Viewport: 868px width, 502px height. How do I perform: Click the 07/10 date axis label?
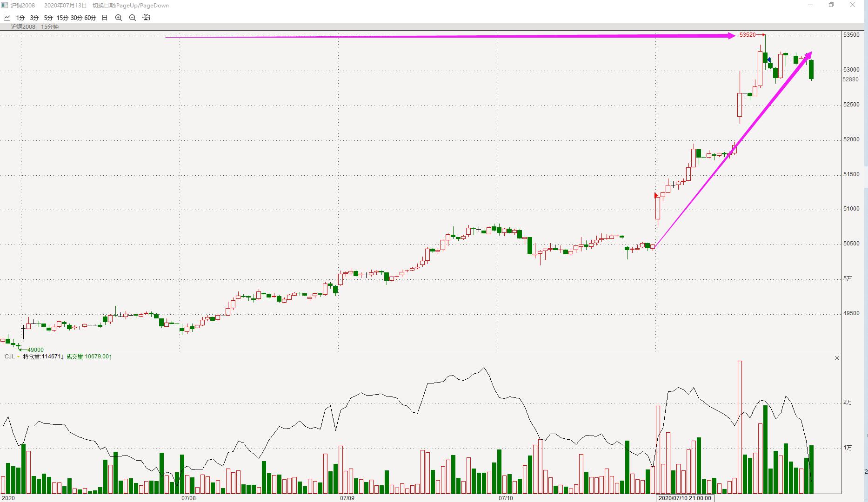[x=506, y=498]
